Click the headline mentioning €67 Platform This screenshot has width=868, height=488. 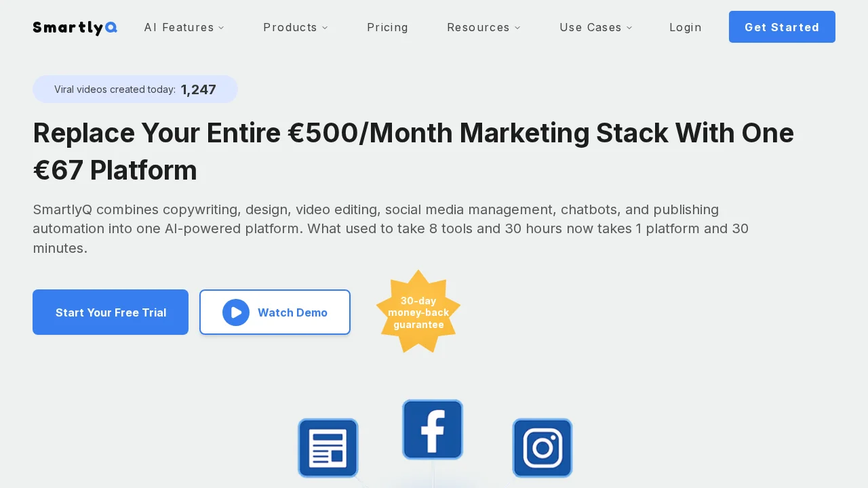413,151
